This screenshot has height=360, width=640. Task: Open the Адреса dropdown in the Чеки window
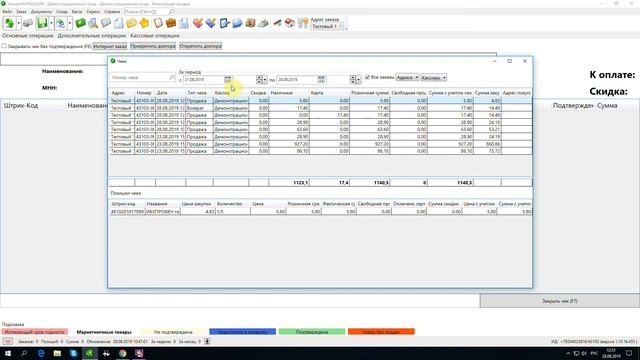tap(407, 77)
